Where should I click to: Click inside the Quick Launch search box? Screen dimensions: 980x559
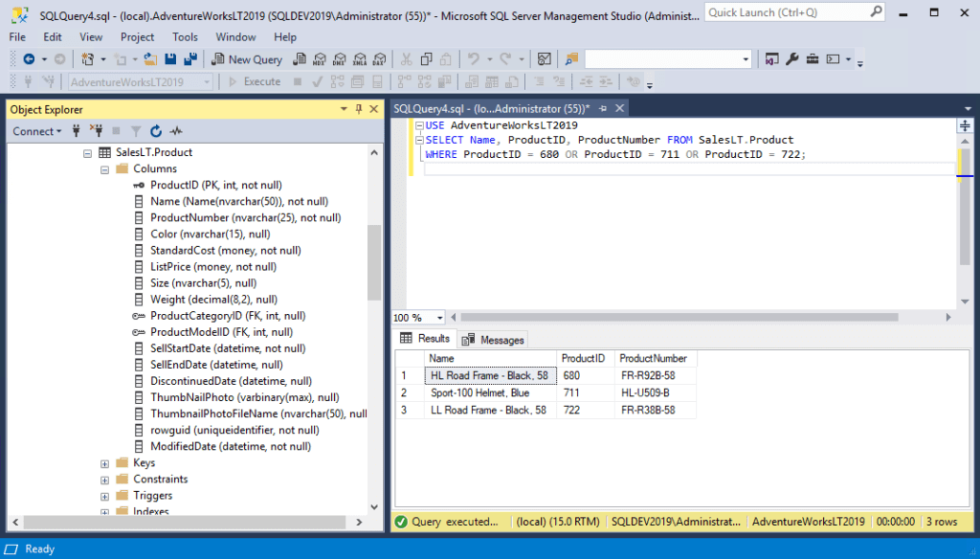pyautogui.click(x=787, y=11)
